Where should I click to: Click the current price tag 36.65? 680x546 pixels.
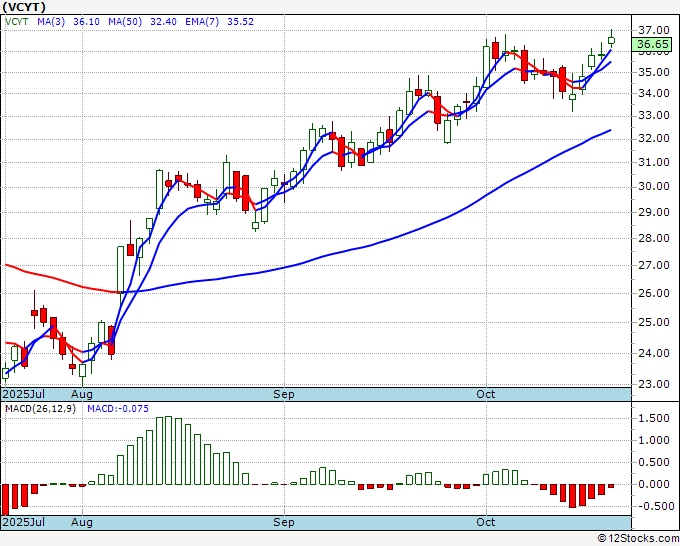tap(653, 44)
